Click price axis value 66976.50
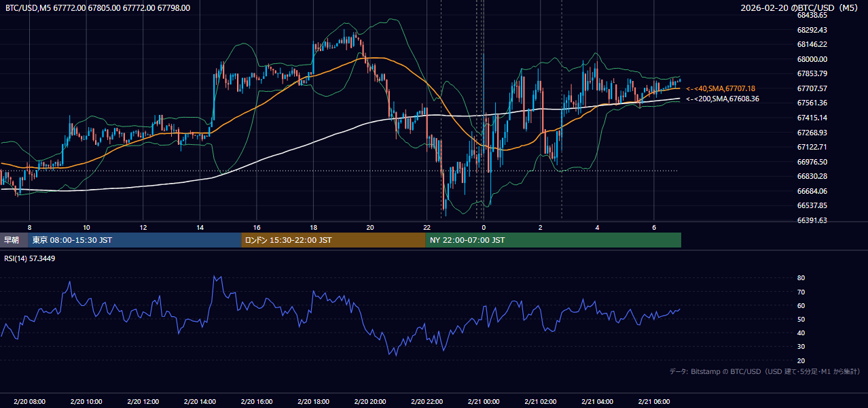The height and width of the screenshot is (408, 868). click(x=812, y=162)
